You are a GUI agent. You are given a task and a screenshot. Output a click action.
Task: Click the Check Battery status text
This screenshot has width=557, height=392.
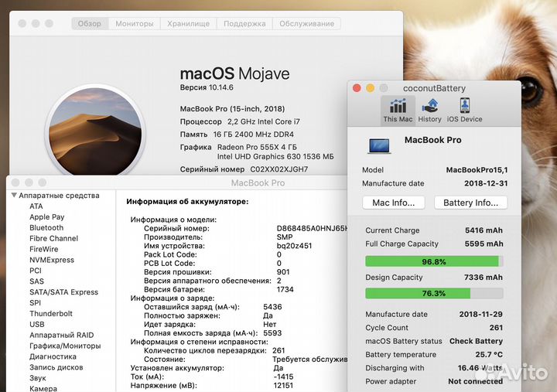tap(476, 341)
